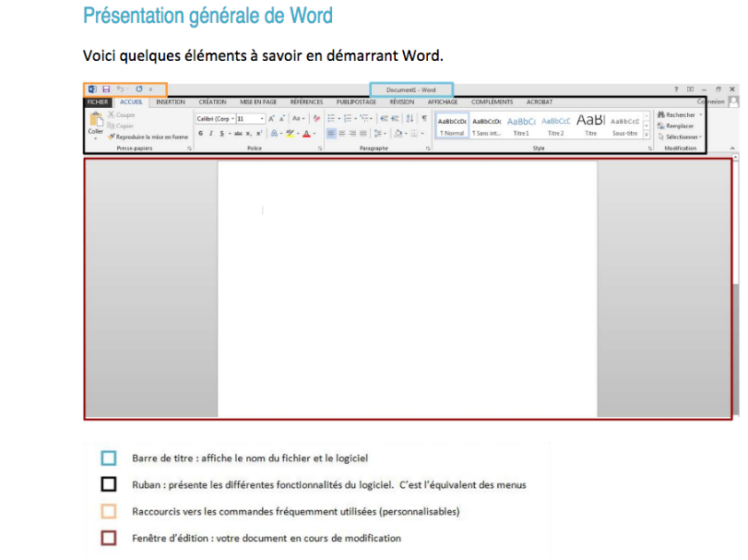Screen dimensions: 748x560
Task: Click the borders grid icon
Action: [x=414, y=134]
